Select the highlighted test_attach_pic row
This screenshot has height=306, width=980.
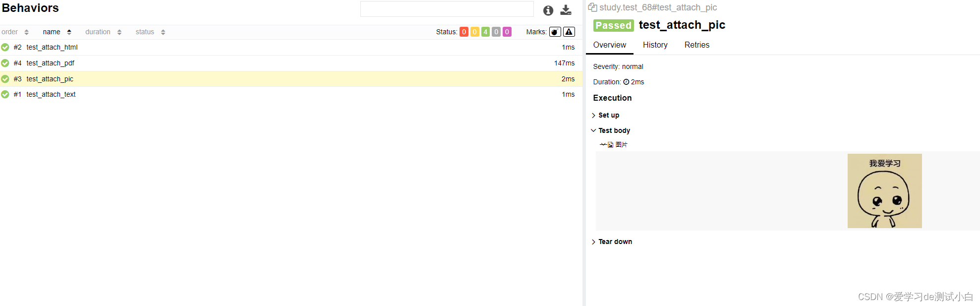[291, 79]
